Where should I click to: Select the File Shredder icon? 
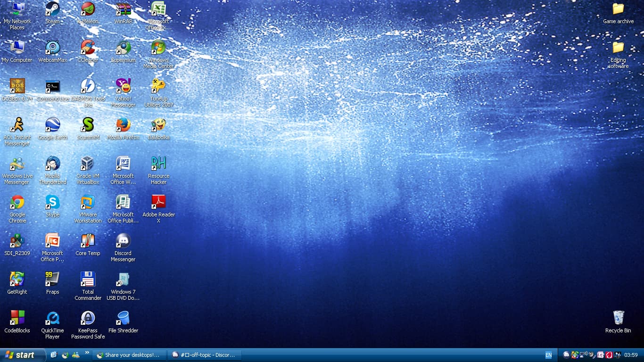pos(123,318)
